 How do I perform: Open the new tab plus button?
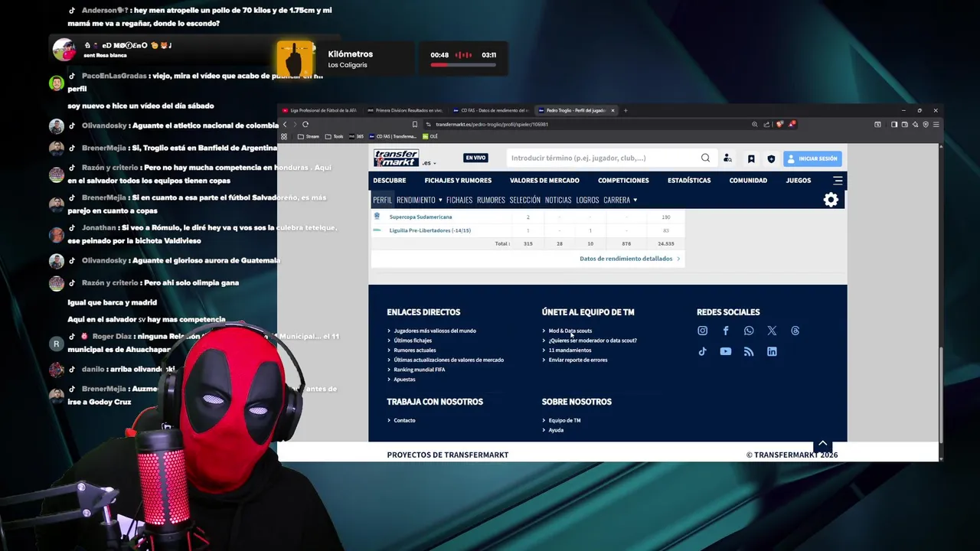coord(626,110)
